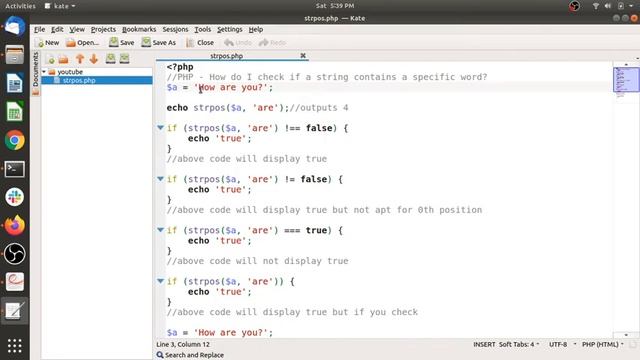Click Save As in the toolbar
640x360 pixels.
[159, 42]
